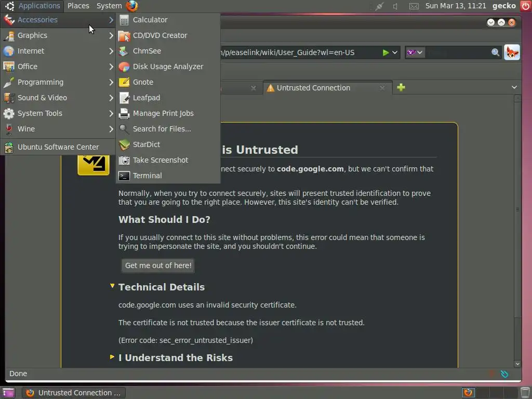Click the Graphics category icon
Screen dimensions: 532x399
[9, 36]
